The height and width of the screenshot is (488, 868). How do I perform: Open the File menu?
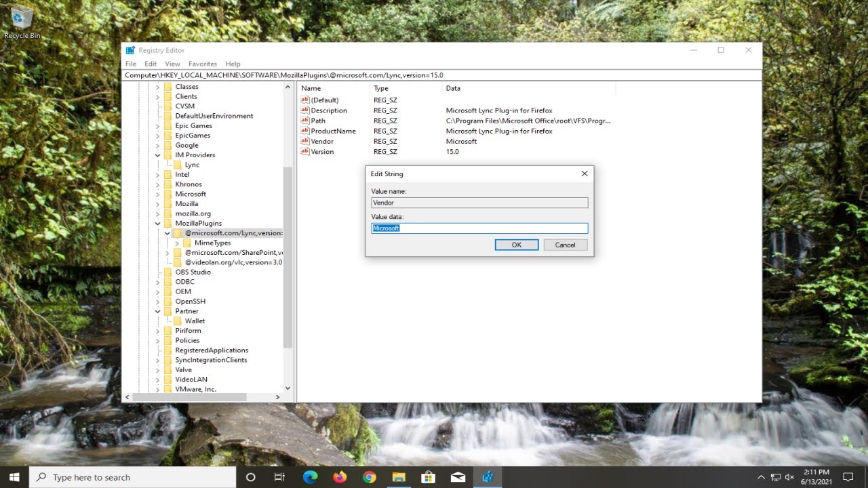(131, 64)
